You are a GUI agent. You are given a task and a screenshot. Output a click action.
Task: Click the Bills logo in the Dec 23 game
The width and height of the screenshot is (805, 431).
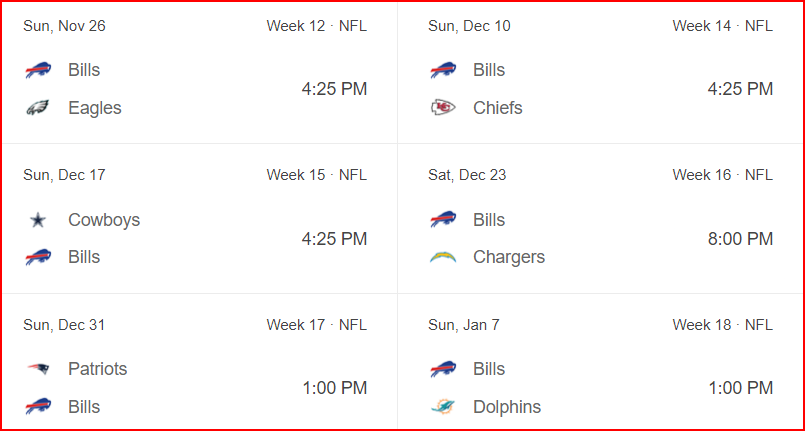pos(443,220)
